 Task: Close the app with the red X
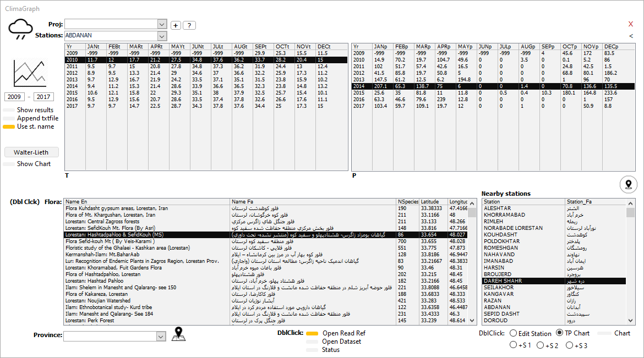[631, 24]
